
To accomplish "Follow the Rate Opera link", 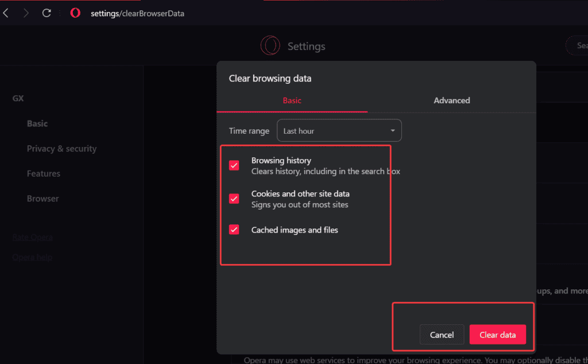I will (x=32, y=237).
